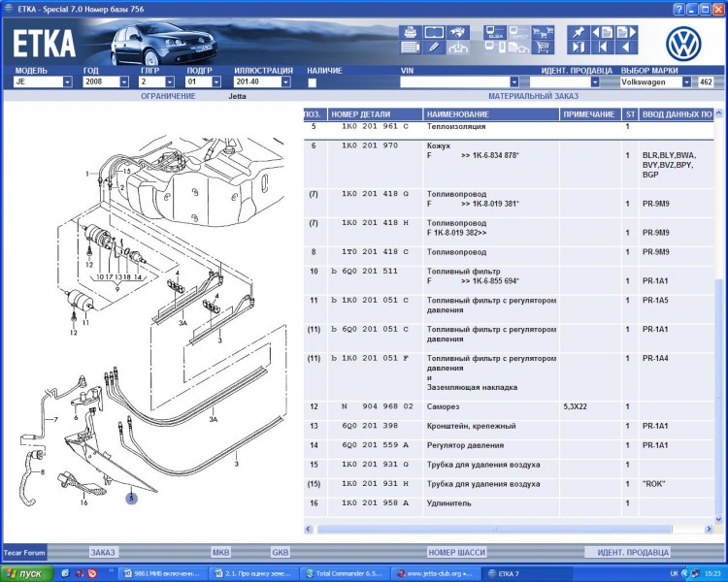This screenshot has width=728, height=582.
Task: Open the single shopping cart icon
Action: [543, 48]
